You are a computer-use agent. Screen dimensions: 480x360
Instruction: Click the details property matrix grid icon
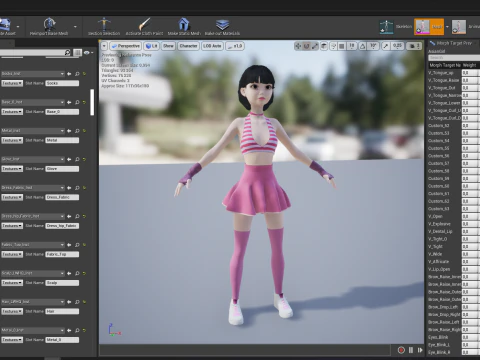(x=77, y=52)
